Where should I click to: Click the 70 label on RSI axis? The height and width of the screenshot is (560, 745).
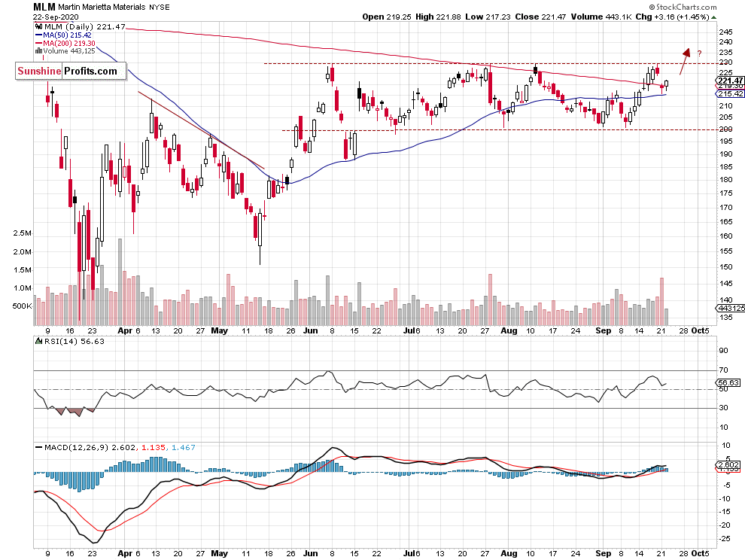(x=724, y=370)
